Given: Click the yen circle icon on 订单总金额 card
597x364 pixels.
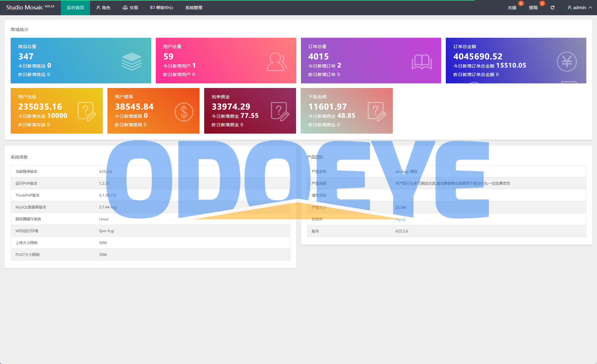Looking at the screenshot, I should [x=567, y=62].
